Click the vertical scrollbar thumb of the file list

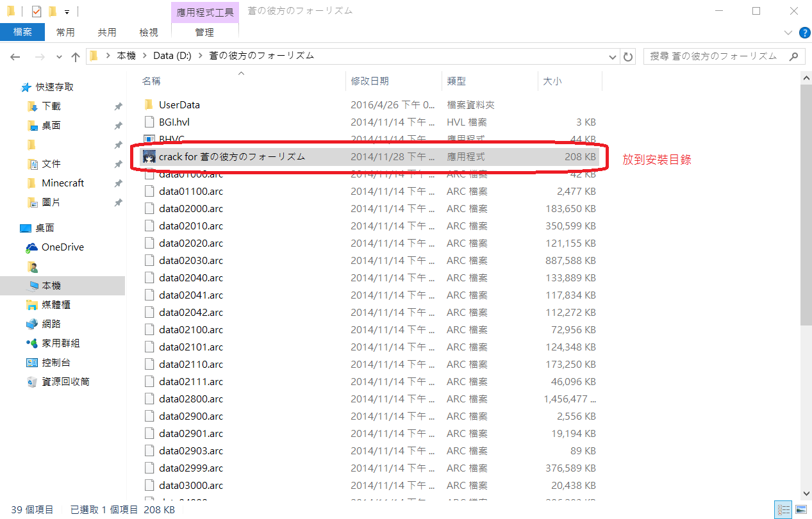pos(806,205)
